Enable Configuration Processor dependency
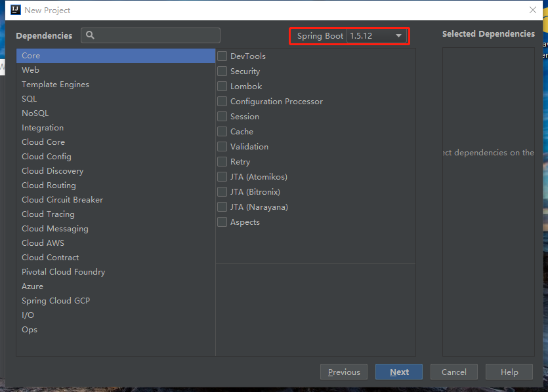The height and width of the screenshot is (392, 548). click(x=222, y=101)
